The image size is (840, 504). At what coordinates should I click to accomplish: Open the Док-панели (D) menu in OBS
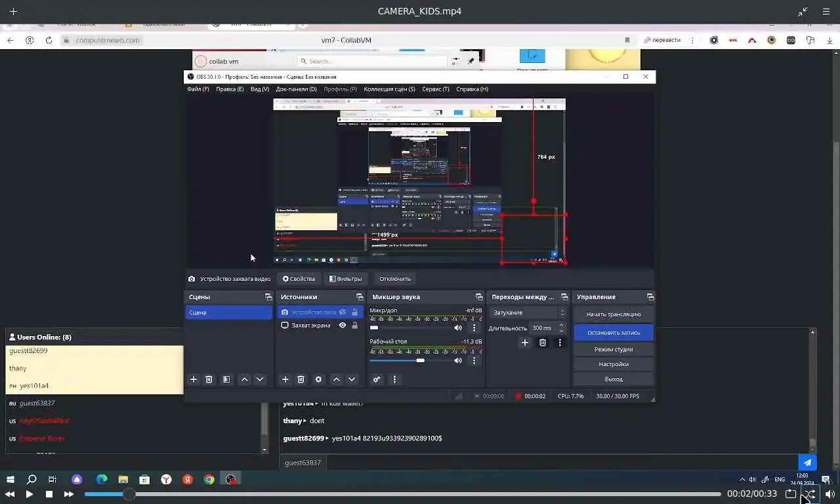coord(296,89)
